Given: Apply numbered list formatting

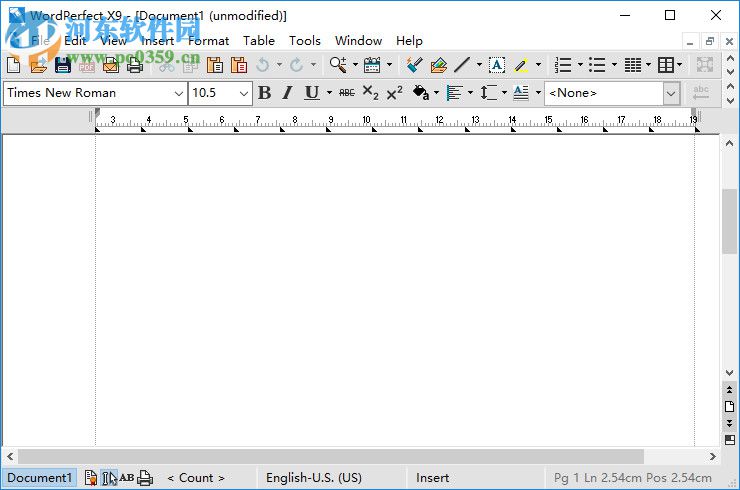Looking at the screenshot, I should 563,65.
